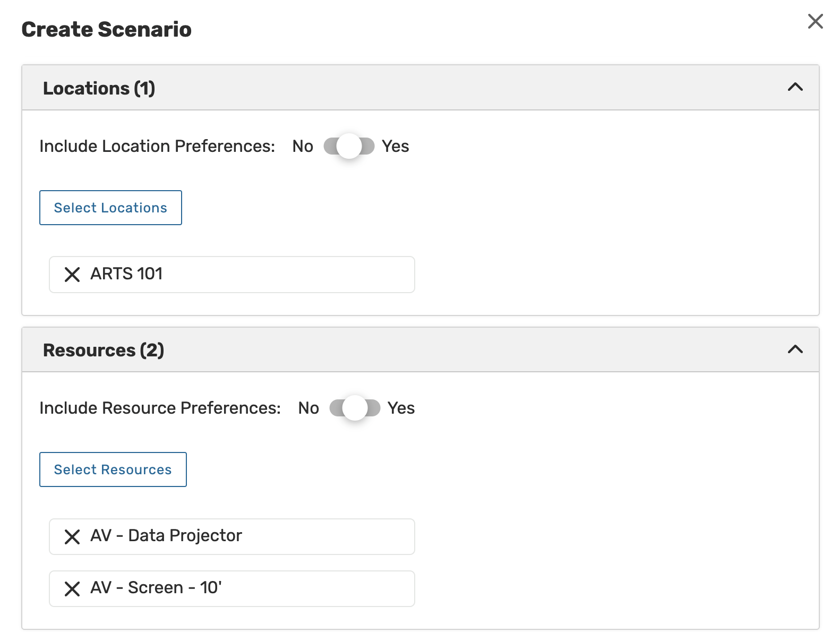Image resolution: width=840 pixels, height=632 pixels.
Task: Collapse the Locations section using its chevron
Action: click(x=795, y=87)
